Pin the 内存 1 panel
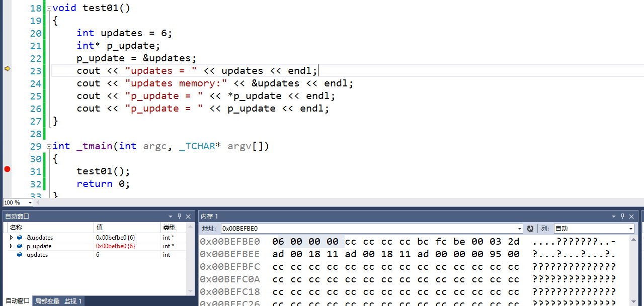The height and width of the screenshot is (306, 644). (x=622, y=217)
